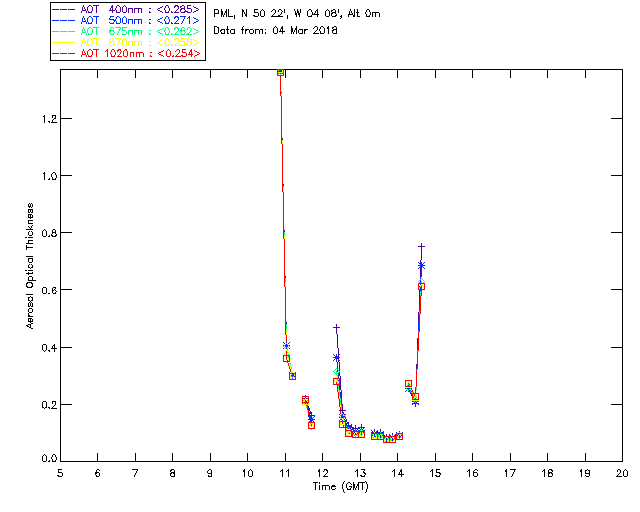
Task: Click the x-axis tick label 20
Action: [622, 473]
